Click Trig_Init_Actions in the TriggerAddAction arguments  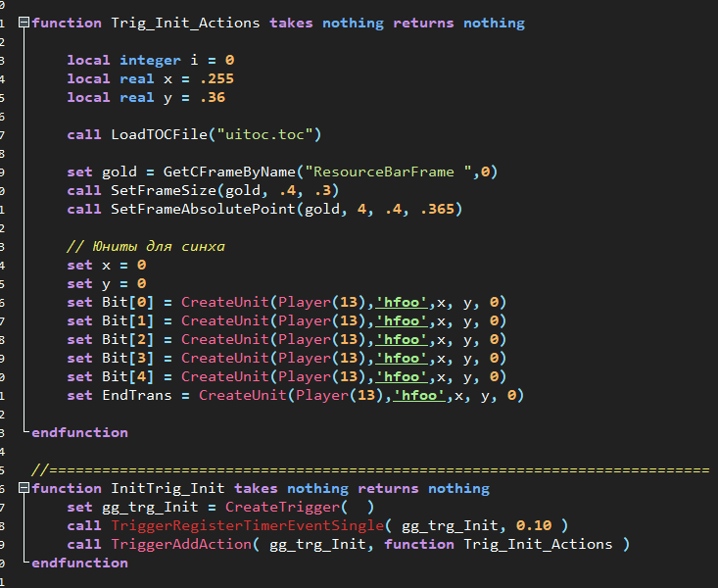(x=538, y=545)
